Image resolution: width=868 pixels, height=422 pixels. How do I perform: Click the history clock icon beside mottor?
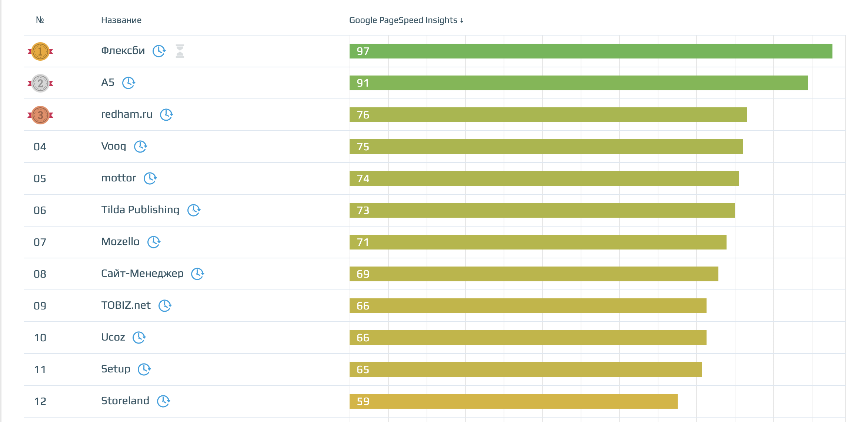click(x=150, y=178)
